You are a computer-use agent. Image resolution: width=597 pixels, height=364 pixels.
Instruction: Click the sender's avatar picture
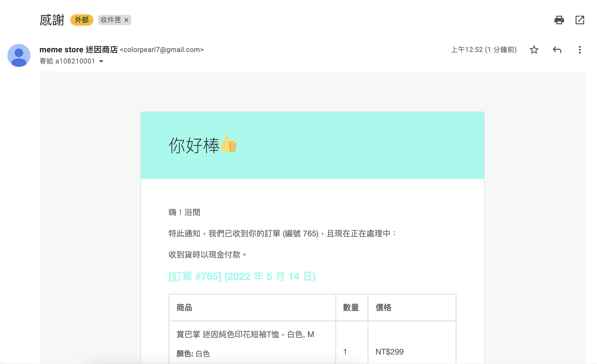(19, 55)
